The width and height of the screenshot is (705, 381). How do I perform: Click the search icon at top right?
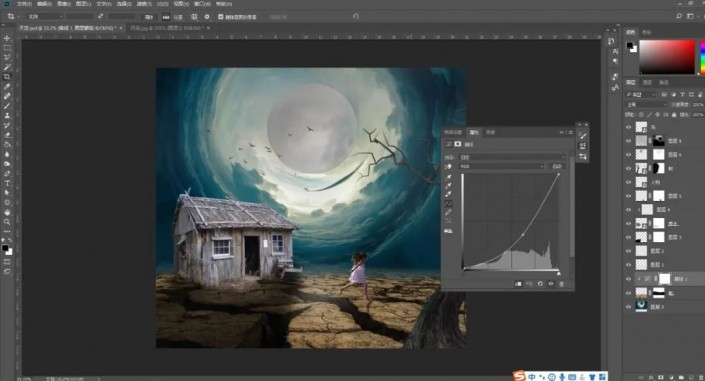point(679,16)
